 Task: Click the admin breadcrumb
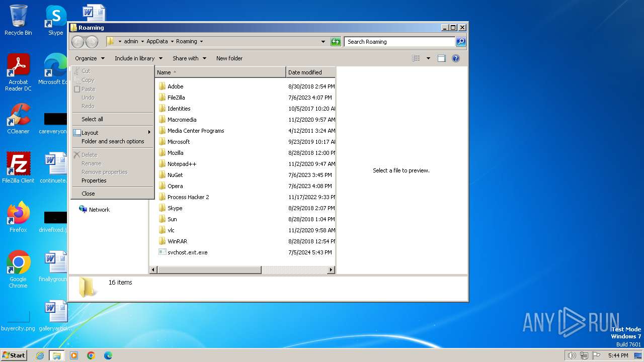(131, 42)
